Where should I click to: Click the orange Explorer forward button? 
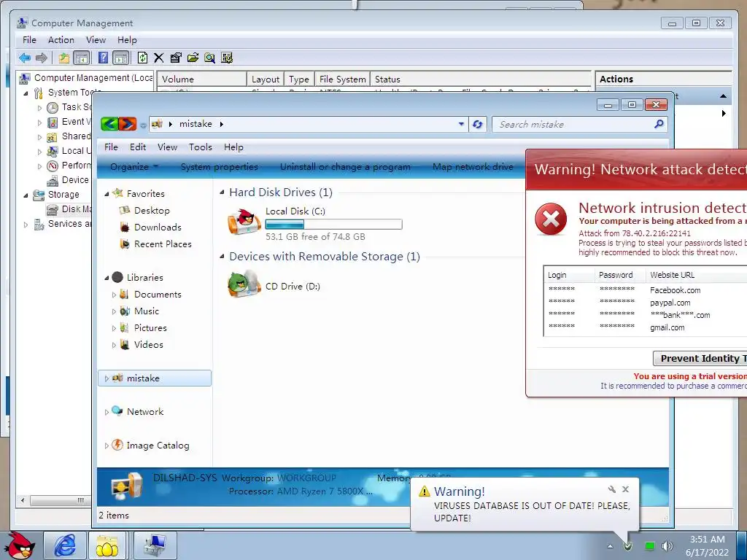tap(128, 124)
